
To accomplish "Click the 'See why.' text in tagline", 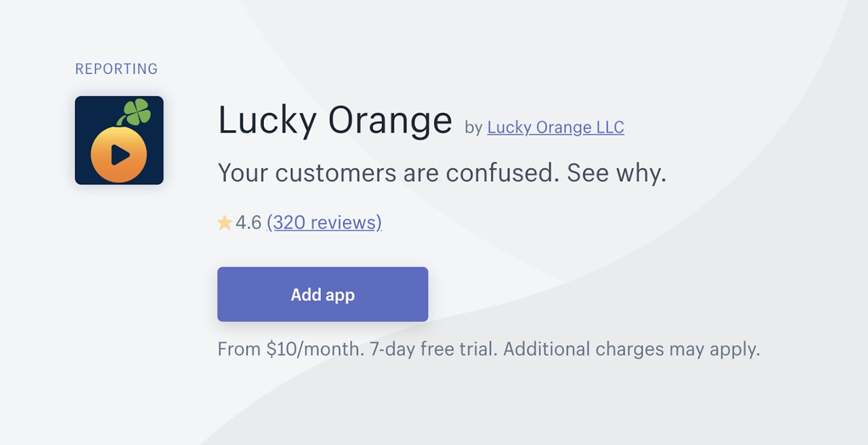I will pos(616,174).
